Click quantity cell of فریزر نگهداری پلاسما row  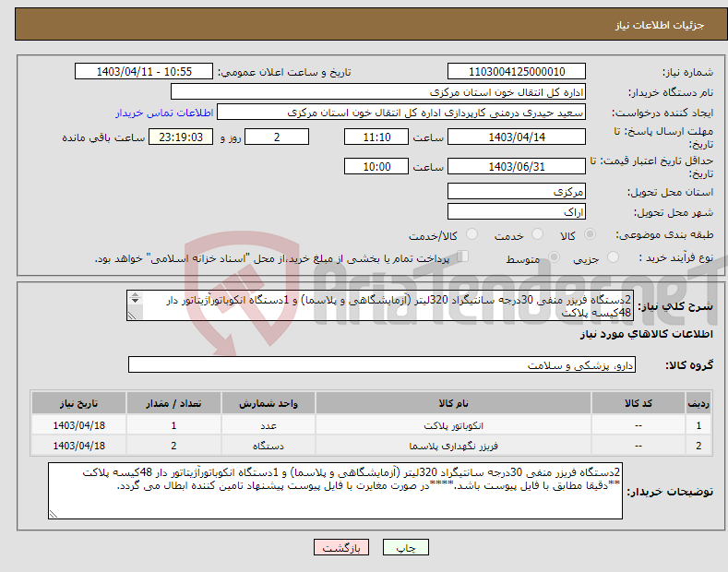tap(173, 446)
